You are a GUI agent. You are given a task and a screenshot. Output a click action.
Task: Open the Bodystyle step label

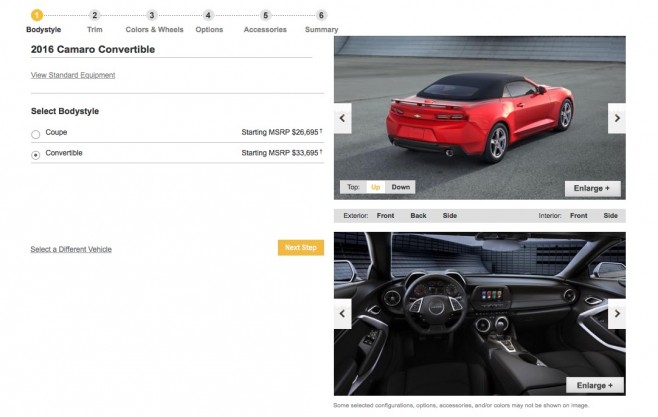point(44,30)
